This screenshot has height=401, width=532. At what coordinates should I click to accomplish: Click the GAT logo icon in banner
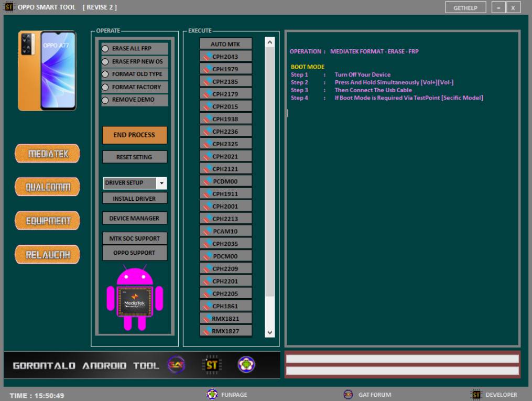(x=176, y=365)
